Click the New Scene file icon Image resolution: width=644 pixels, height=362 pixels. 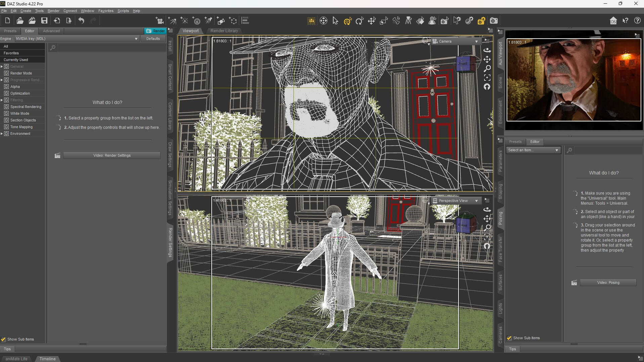click(x=7, y=21)
